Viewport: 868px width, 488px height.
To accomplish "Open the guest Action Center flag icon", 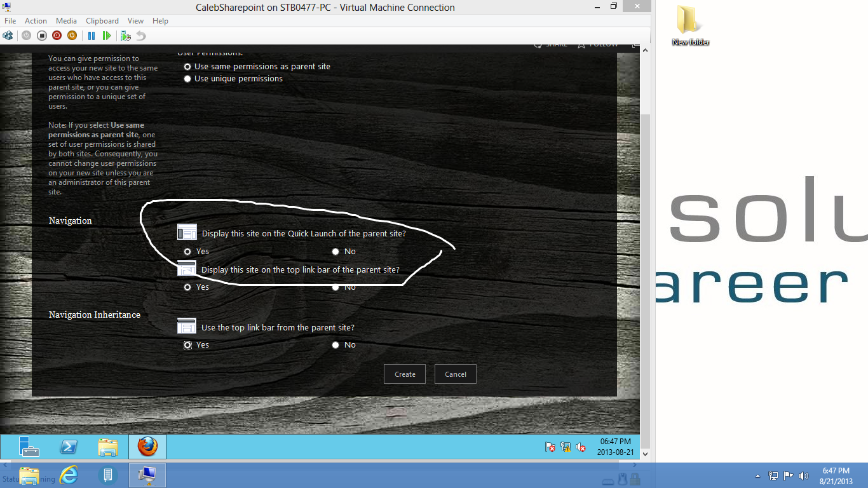I will tap(550, 447).
